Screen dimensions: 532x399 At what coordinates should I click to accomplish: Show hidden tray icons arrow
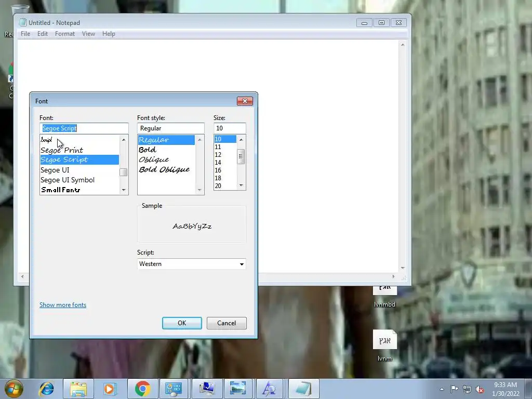click(x=442, y=389)
